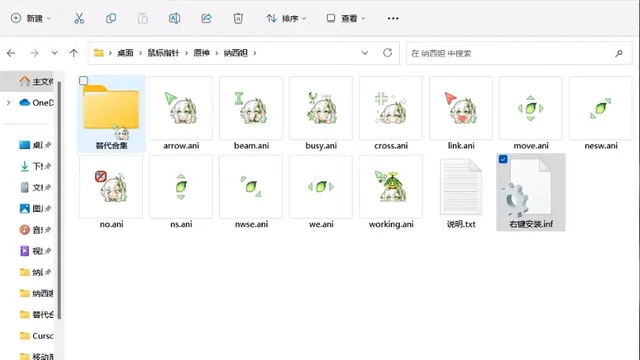Go forward with the right arrow
The image size is (640, 360).
click(34, 53)
